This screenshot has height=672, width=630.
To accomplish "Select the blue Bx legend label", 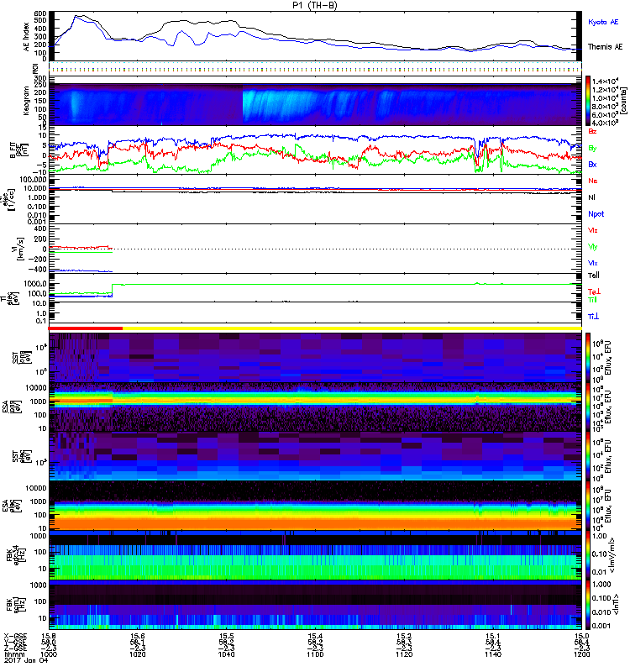I will click(x=592, y=164).
